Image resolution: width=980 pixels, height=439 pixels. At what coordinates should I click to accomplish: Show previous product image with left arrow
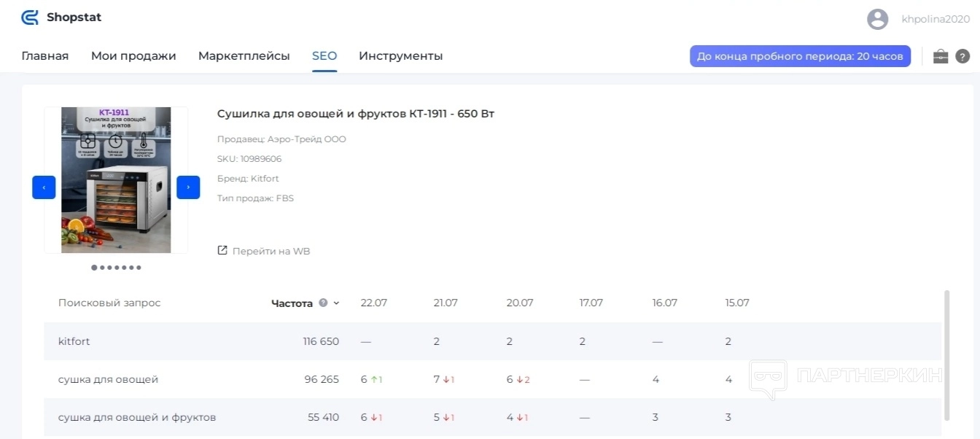pos(44,187)
